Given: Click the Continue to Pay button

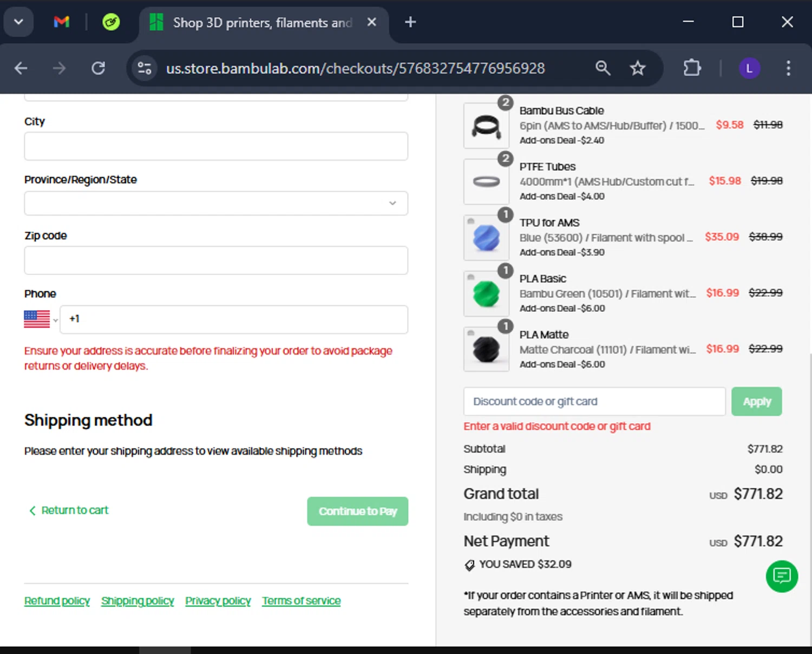Looking at the screenshot, I should (x=357, y=511).
